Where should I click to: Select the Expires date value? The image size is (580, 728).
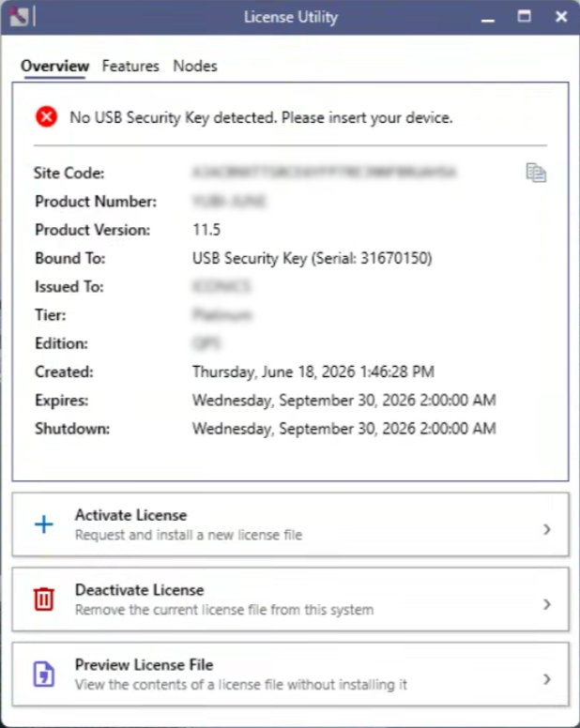point(344,400)
